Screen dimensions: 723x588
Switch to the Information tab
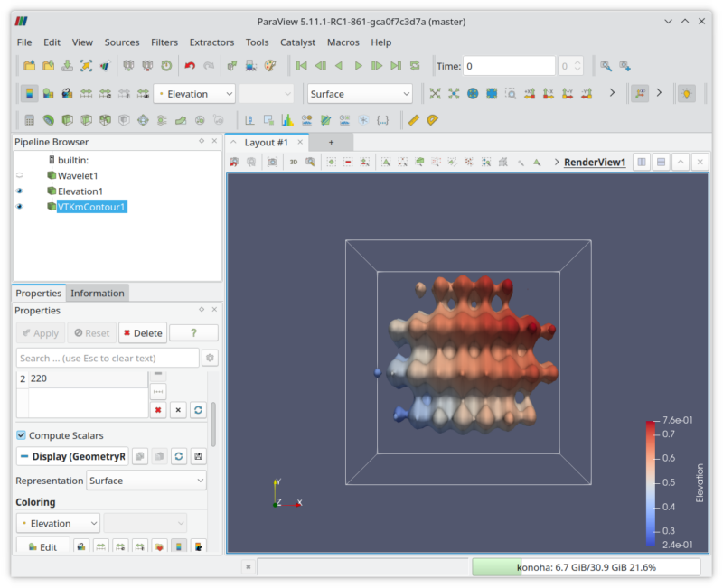(98, 293)
